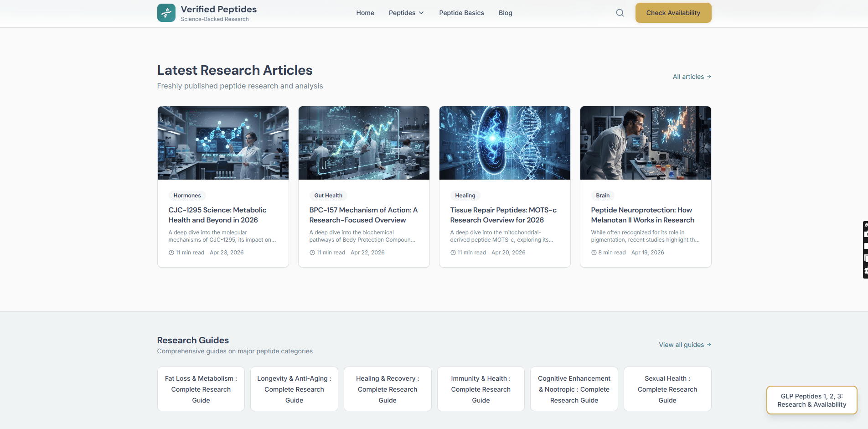The height and width of the screenshot is (429, 868).
Task: Expand the Peptides navigation dropdown
Action: click(x=406, y=13)
